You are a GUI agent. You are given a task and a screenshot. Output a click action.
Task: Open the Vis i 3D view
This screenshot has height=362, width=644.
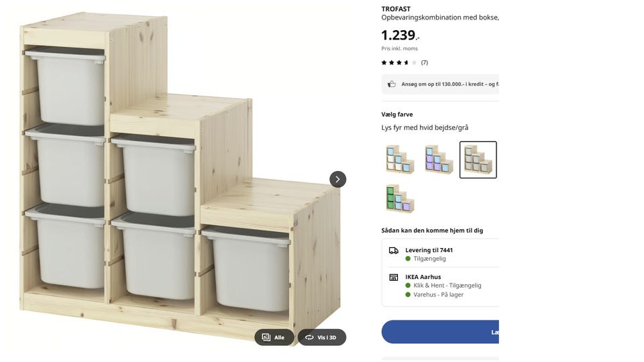[322, 337]
